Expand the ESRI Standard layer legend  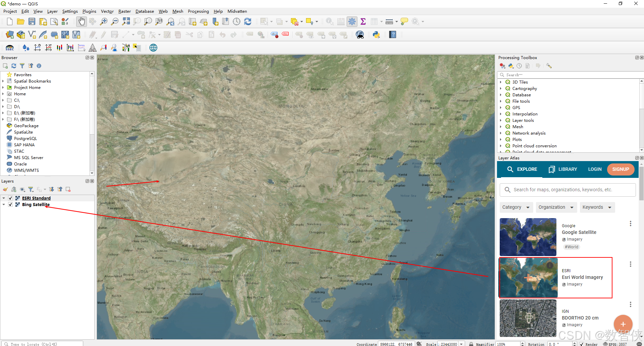(4, 198)
